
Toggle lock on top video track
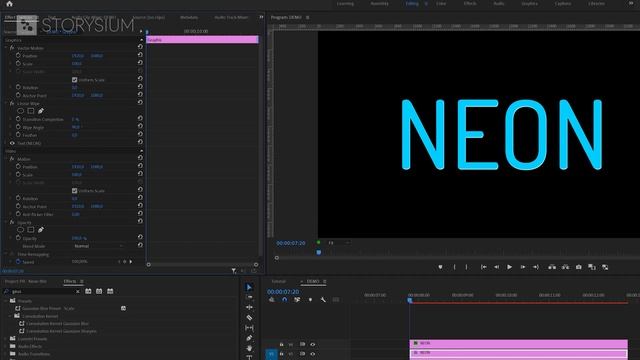point(281,344)
